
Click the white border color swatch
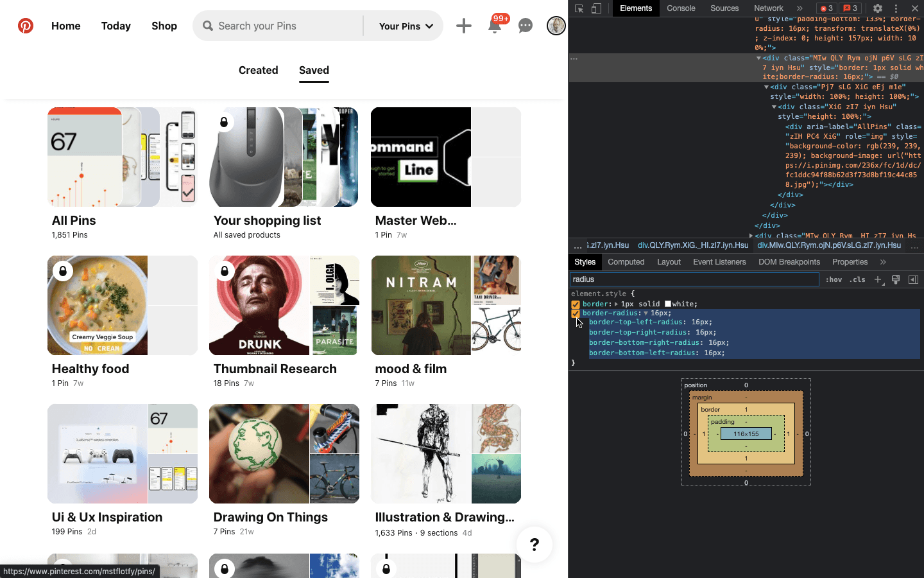click(x=668, y=304)
